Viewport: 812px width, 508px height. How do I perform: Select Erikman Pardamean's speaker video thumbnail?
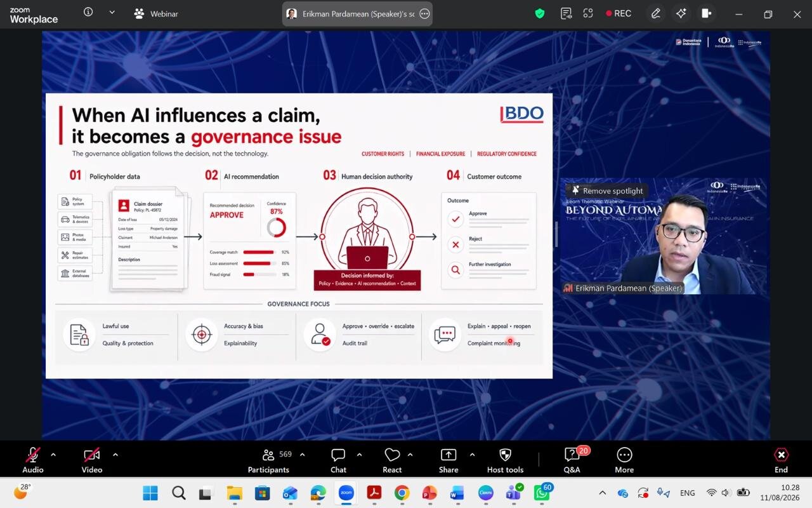click(x=662, y=236)
